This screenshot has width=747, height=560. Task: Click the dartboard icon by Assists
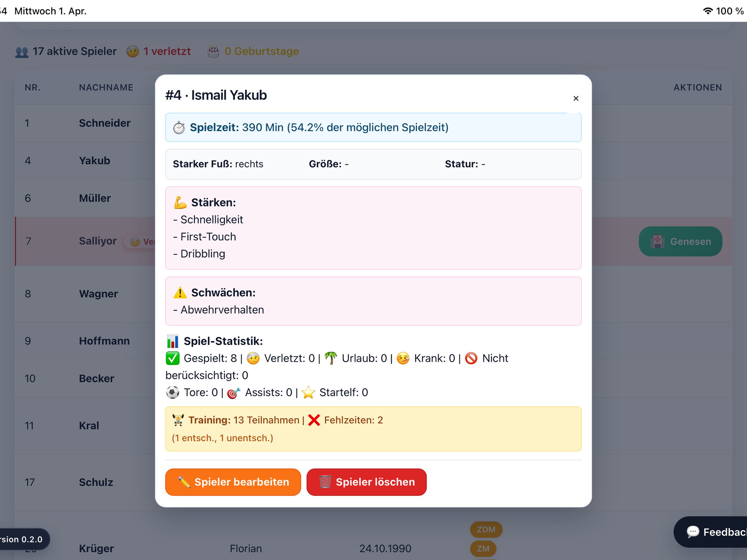(x=234, y=392)
